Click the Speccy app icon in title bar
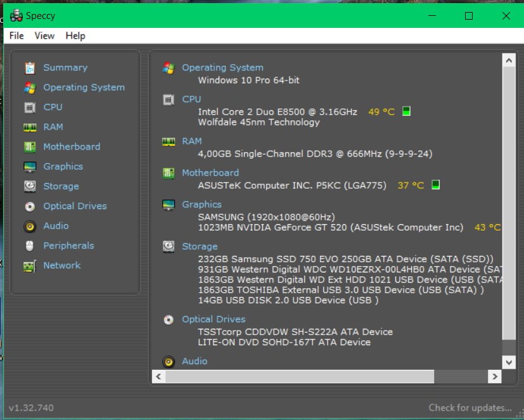 tap(16, 15)
